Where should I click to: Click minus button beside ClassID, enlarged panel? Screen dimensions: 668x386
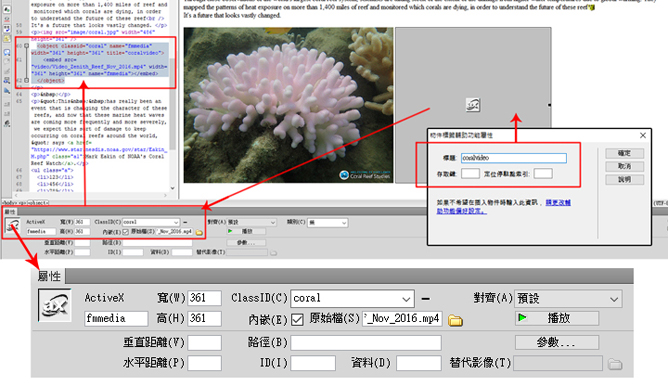point(425,299)
